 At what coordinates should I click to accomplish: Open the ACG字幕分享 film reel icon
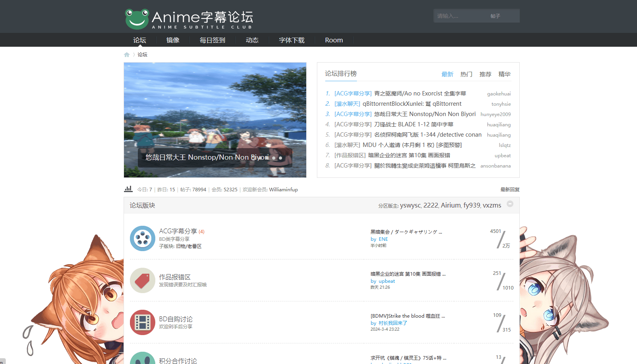click(x=142, y=238)
